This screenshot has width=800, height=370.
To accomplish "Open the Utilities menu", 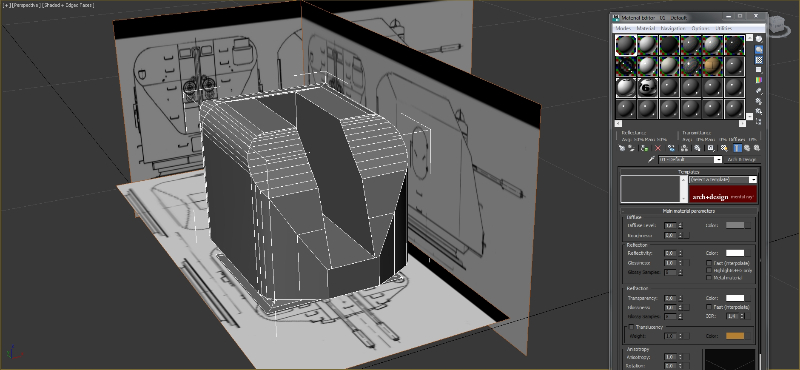I will (x=723, y=28).
